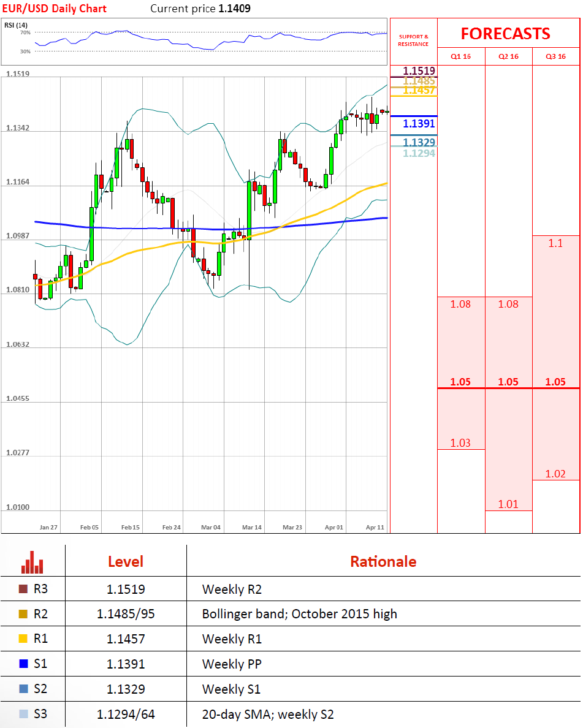Select the Q2 16 forecast column header
This screenshot has height=728, width=583.
click(x=508, y=56)
